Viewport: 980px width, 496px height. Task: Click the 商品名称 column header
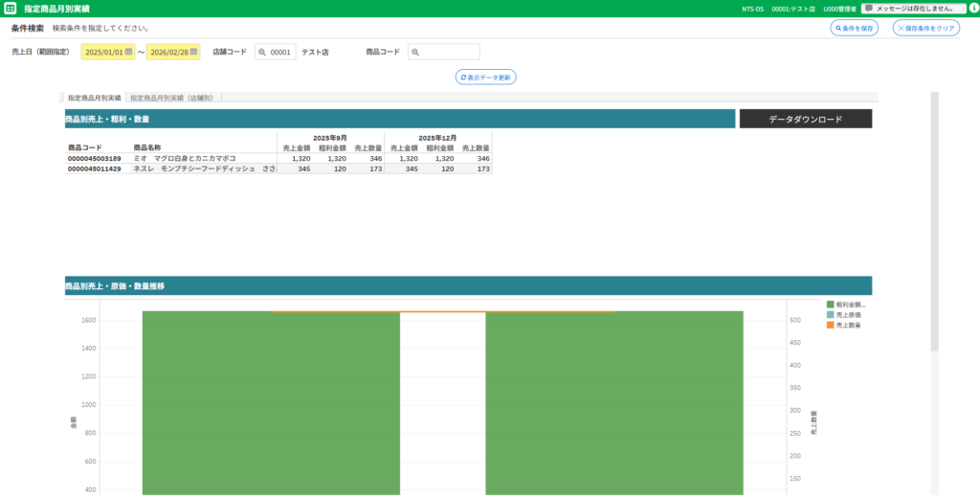click(147, 148)
